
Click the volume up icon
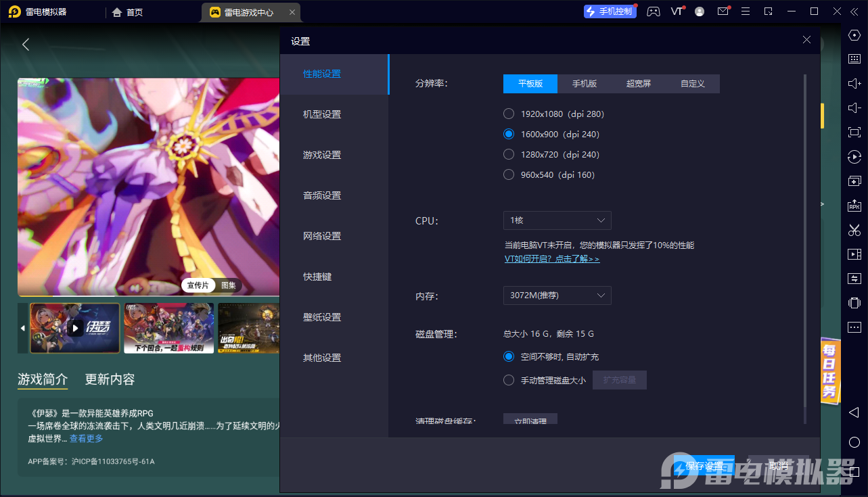pyautogui.click(x=854, y=83)
